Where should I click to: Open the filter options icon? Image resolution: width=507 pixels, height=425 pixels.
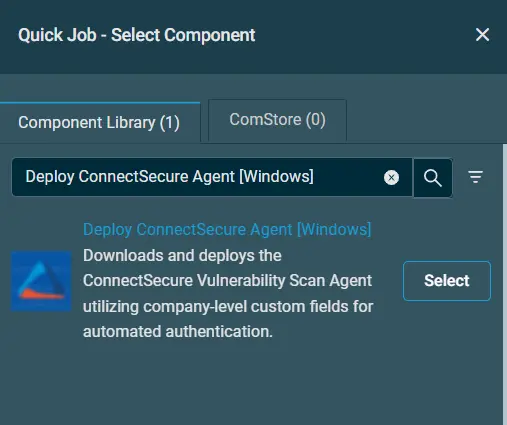coord(475,177)
